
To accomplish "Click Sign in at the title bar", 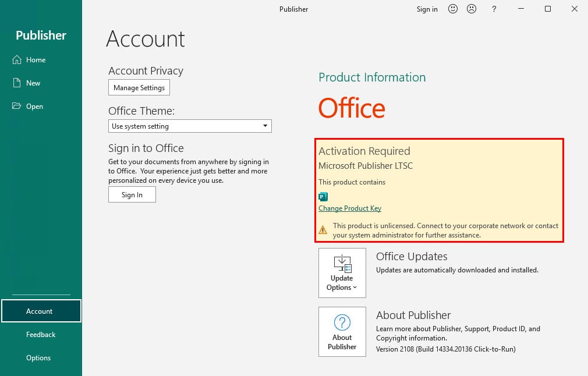I will click(427, 9).
